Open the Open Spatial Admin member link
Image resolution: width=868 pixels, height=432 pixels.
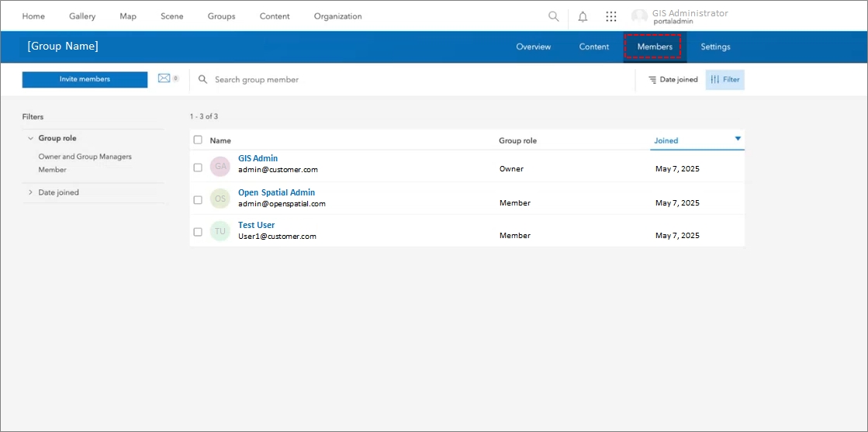click(x=276, y=193)
